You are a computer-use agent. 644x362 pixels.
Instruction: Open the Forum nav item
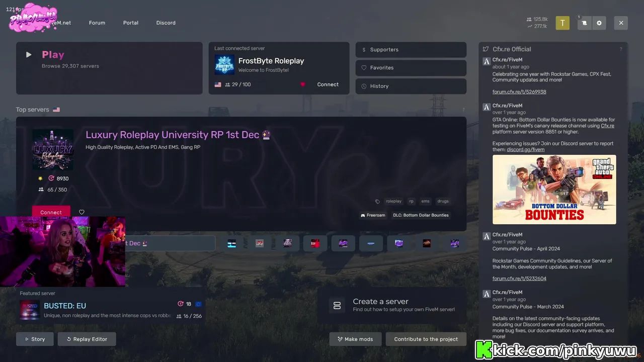[97, 23]
